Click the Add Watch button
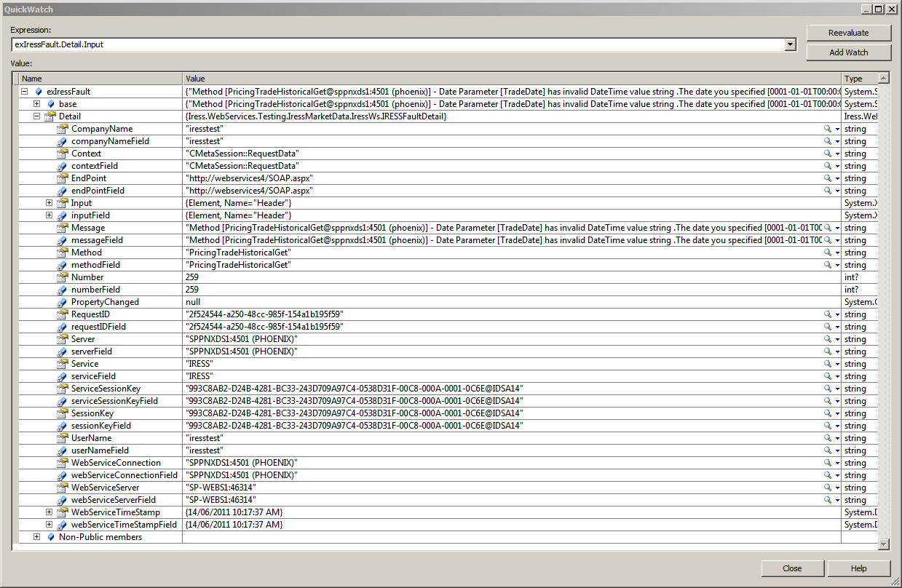 click(848, 52)
